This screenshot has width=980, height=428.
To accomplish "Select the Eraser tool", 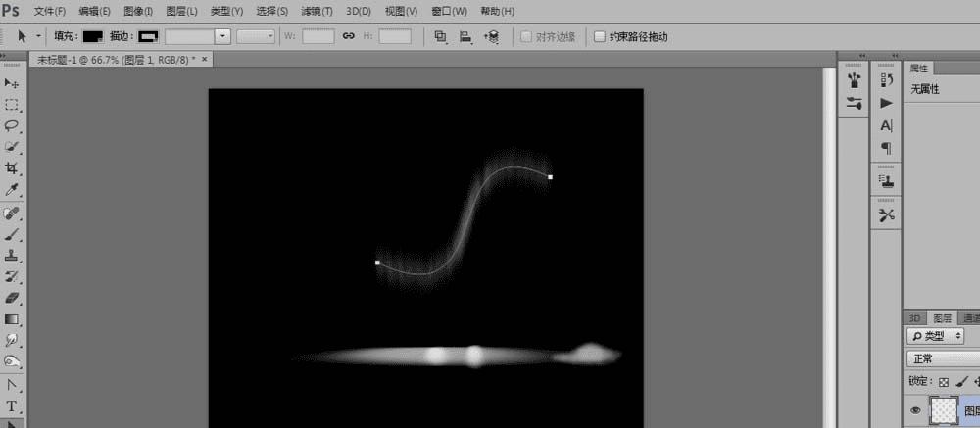I will (x=11, y=298).
